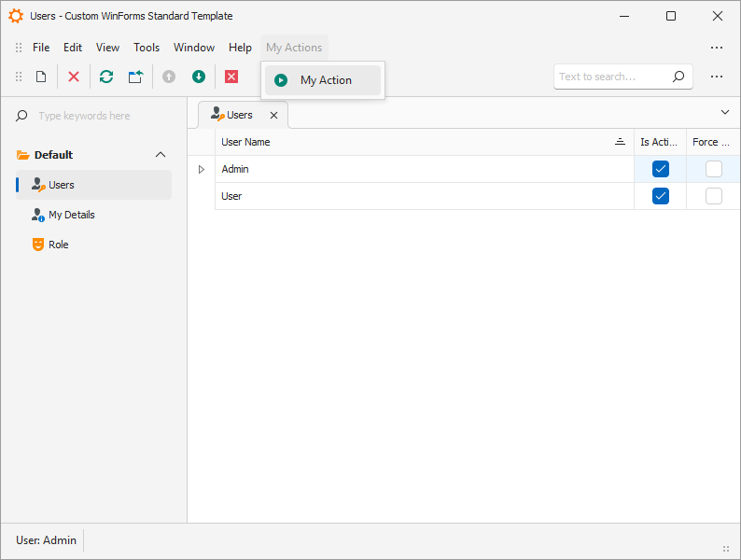The width and height of the screenshot is (741, 560).
Task: Minimize the application window
Action: [624, 16]
